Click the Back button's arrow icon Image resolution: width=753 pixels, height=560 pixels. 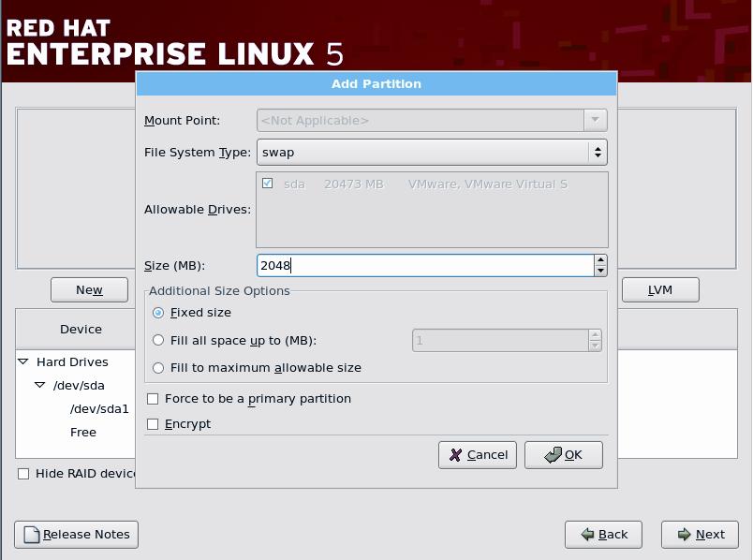point(586,535)
